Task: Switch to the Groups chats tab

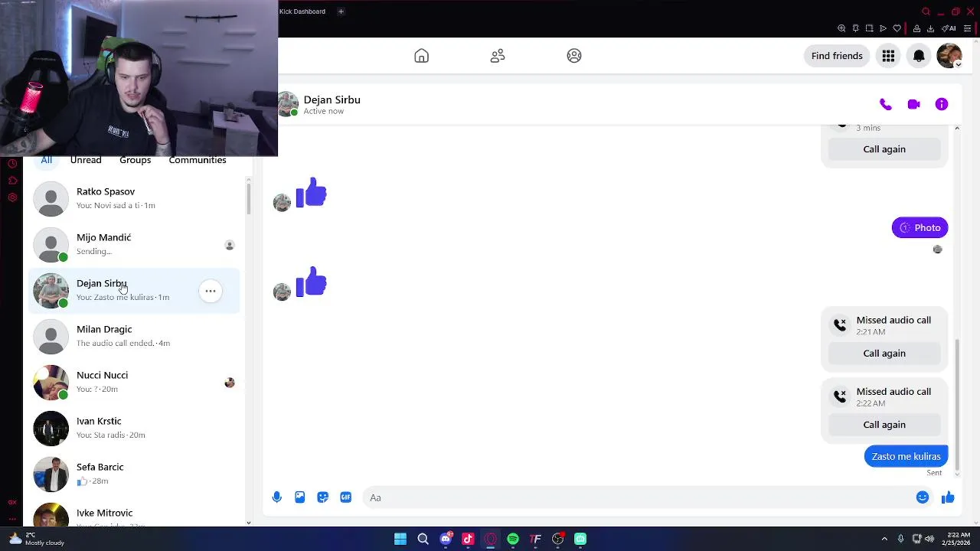Action: click(x=135, y=160)
